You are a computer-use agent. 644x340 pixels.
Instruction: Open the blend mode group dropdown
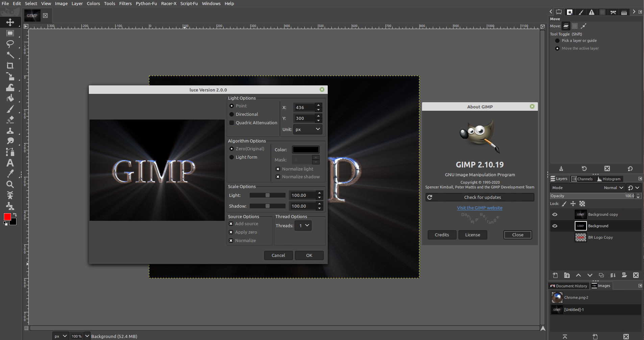click(634, 188)
